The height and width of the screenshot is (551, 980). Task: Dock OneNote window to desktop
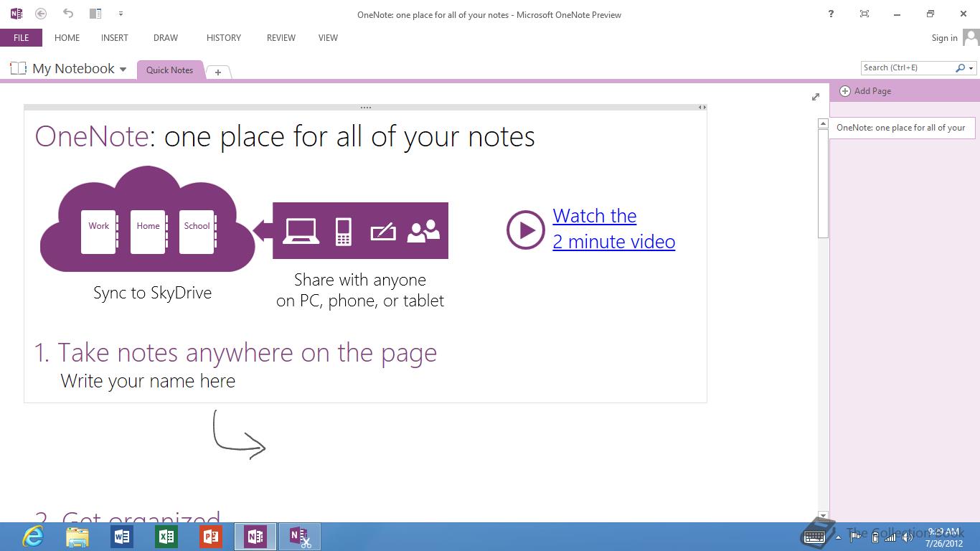coord(95,14)
